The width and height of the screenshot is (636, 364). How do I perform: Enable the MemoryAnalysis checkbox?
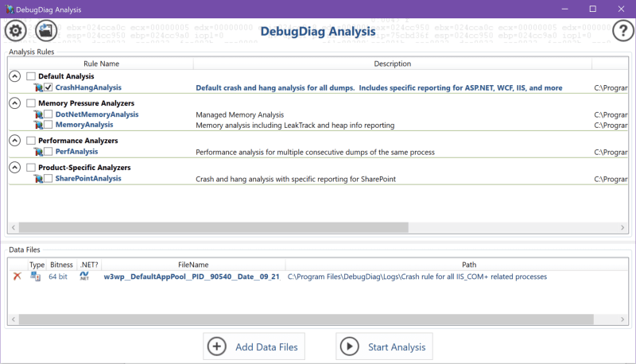click(x=48, y=125)
